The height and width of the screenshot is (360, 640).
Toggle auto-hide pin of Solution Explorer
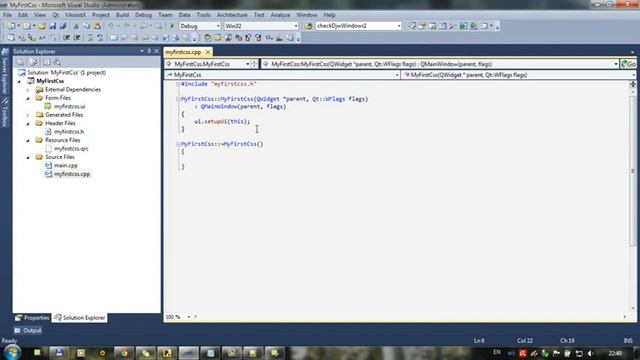[149, 51]
